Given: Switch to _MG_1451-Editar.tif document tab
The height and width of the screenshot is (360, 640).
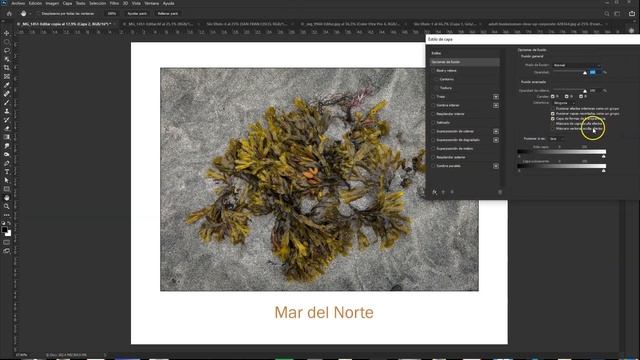Looking at the screenshot, I should 159,24.
